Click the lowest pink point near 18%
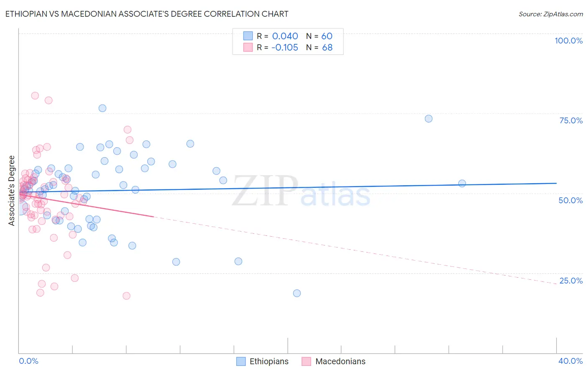This screenshot has width=588, height=373. click(126, 296)
